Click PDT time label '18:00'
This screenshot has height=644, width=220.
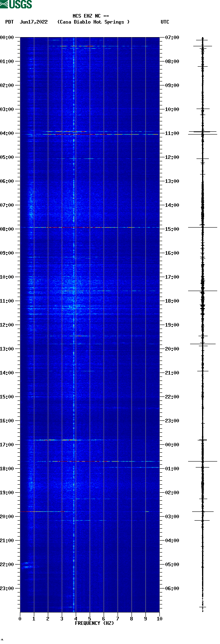coord(7,469)
